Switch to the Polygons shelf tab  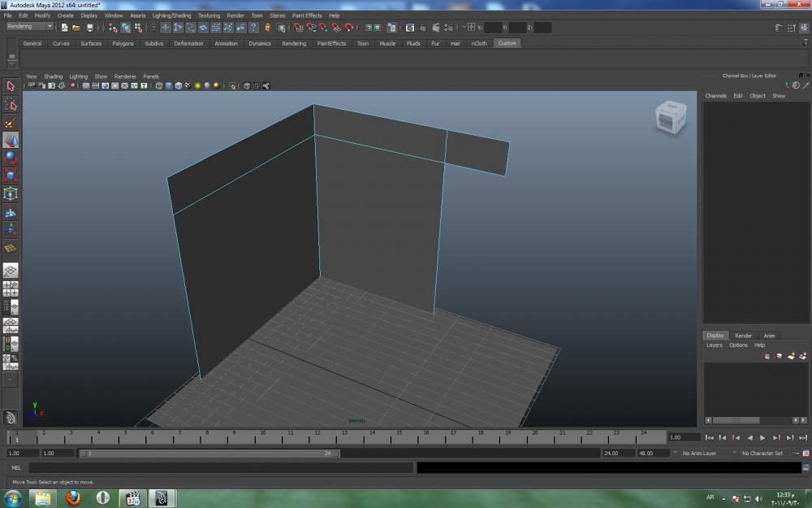123,43
